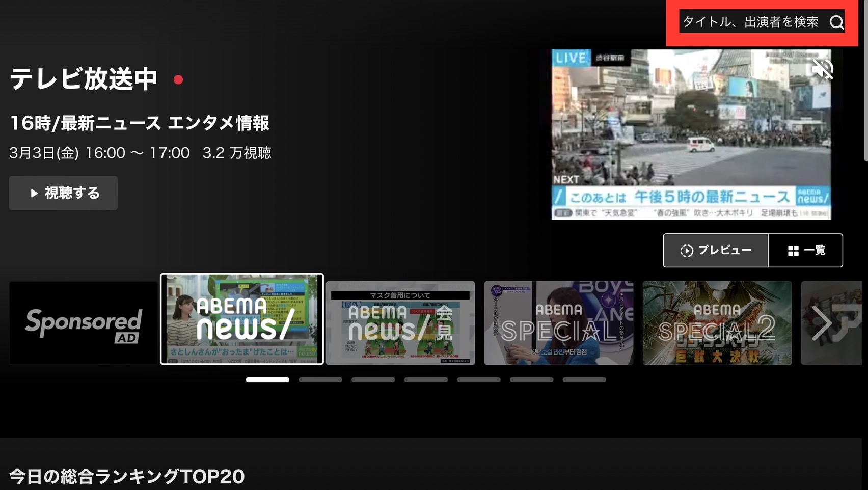Select the highlighted ABEMA news channel thumbnail

pyautogui.click(x=242, y=319)
